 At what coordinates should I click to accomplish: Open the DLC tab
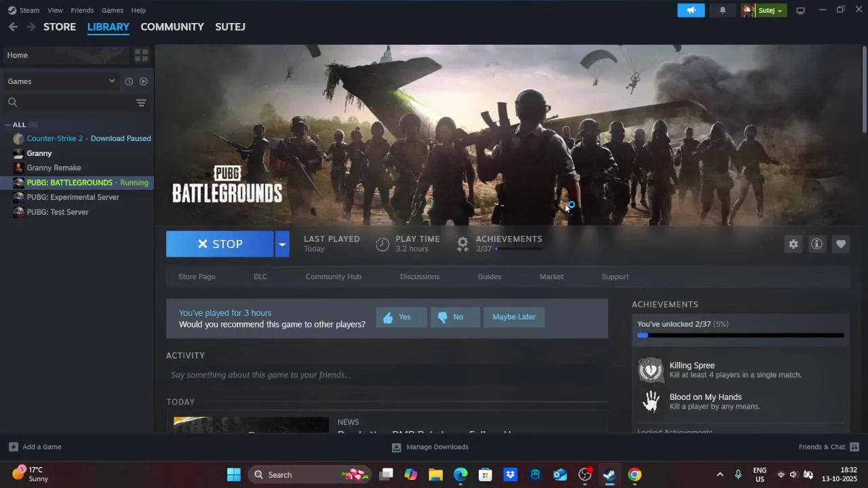coord(260,277)
